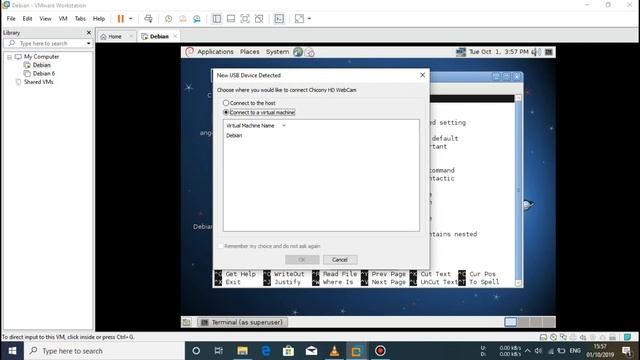Open the Windows notification center
Screen dimensions: 640x360
point(627,351)
